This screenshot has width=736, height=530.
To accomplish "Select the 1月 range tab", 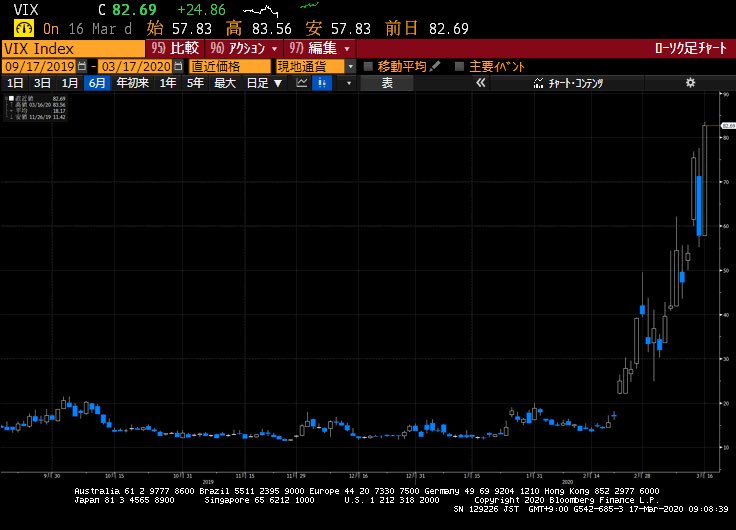I will point(69,83).
